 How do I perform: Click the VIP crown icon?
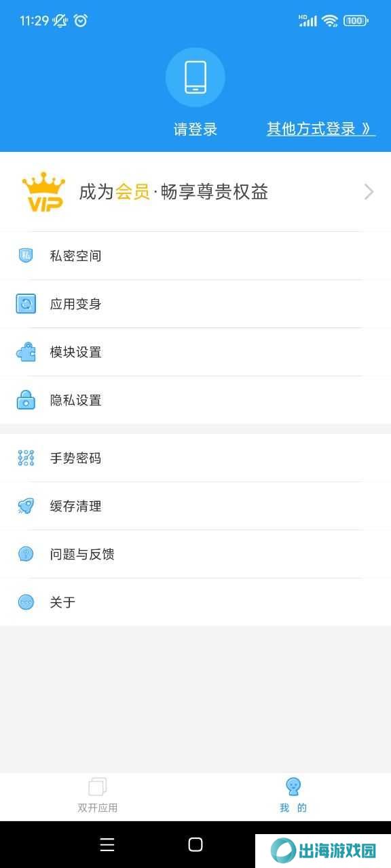(43, 192)
